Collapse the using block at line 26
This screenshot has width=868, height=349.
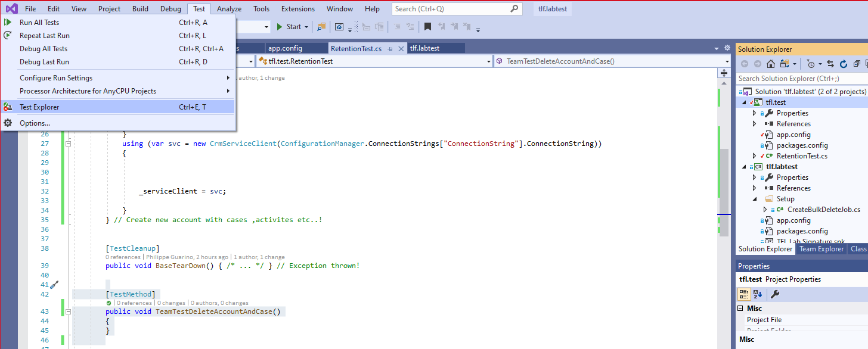click(68, 144)
